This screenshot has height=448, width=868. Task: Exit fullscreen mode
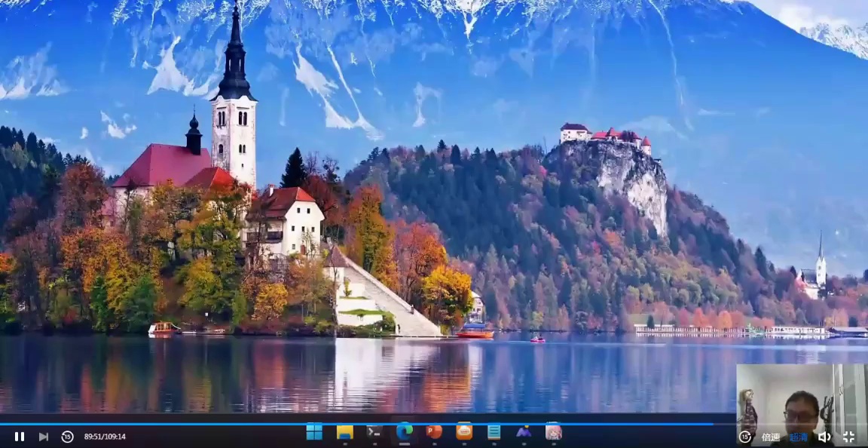[848, 437]
